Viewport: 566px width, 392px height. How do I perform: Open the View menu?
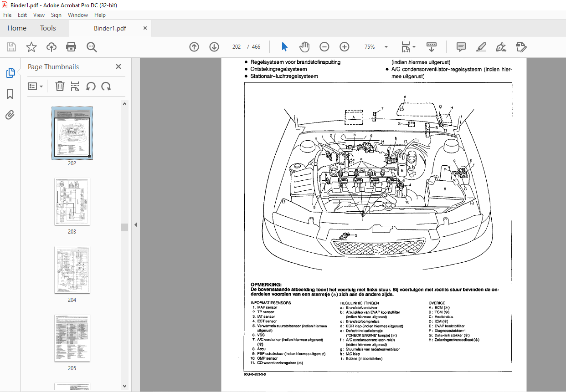(x=39, y=15)
